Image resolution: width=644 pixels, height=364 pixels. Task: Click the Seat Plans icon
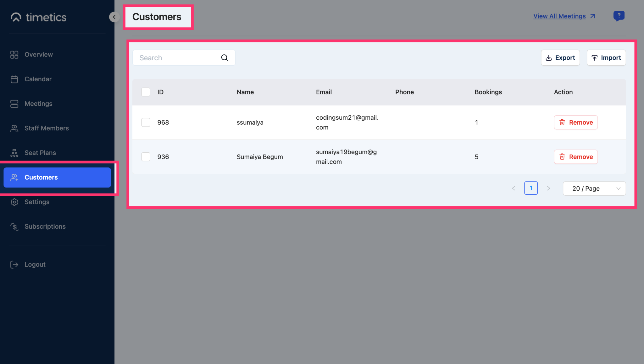[x=14, y=153]
